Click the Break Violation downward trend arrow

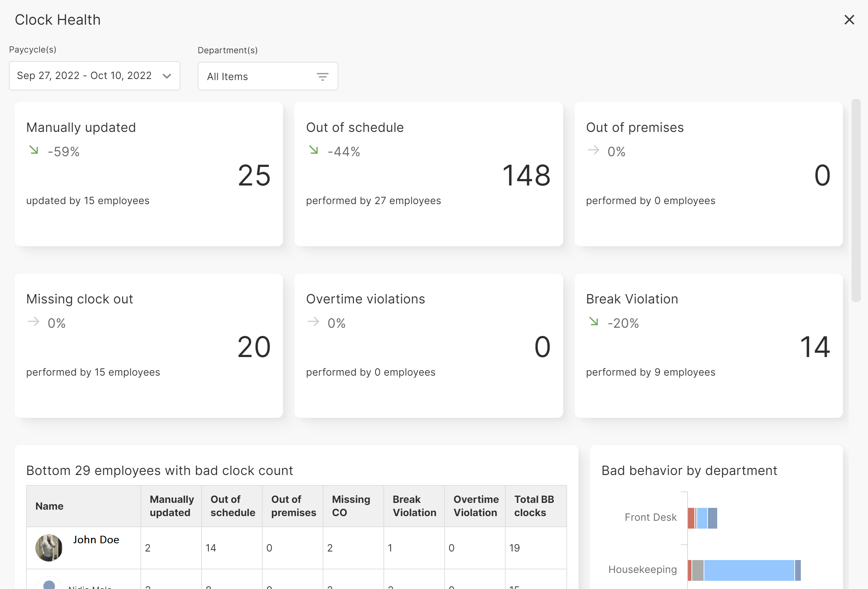[x=594, y=322]
